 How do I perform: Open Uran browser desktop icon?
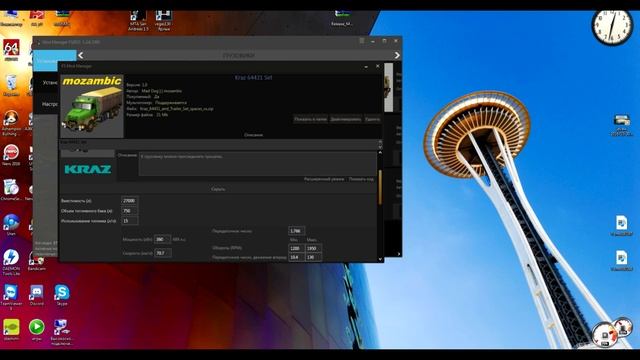click(x=11, y=224)
